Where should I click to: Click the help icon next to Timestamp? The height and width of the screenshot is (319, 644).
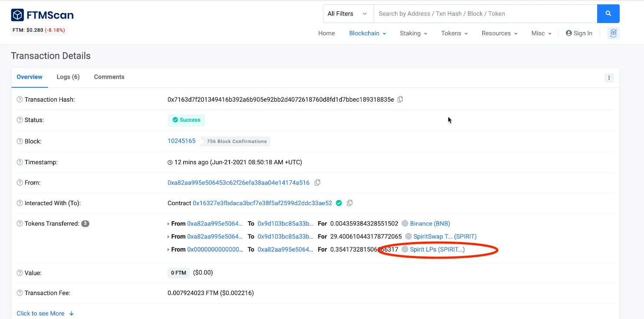tap(20, 162)
